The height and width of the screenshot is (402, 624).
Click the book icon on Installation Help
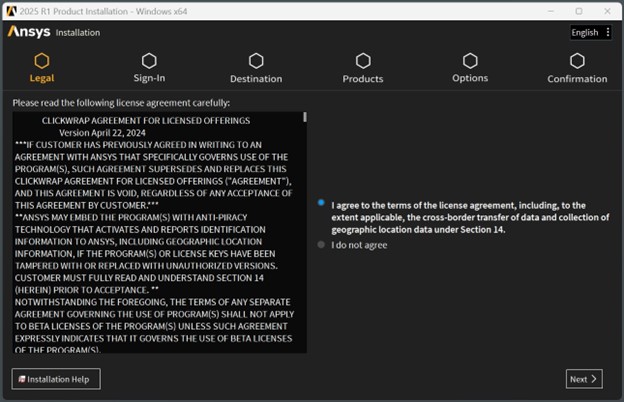(22, 379)
